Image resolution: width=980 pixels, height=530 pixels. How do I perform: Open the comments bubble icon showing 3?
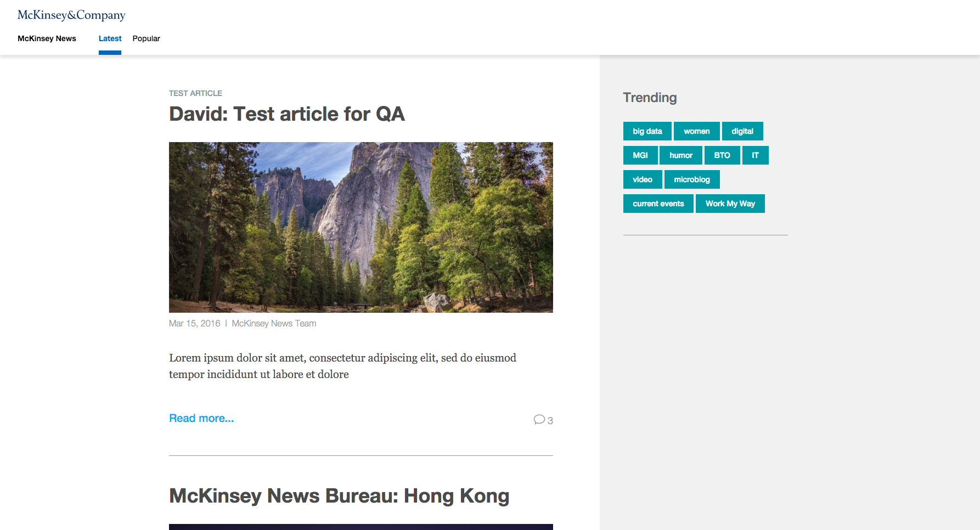[x=543, y=420]
